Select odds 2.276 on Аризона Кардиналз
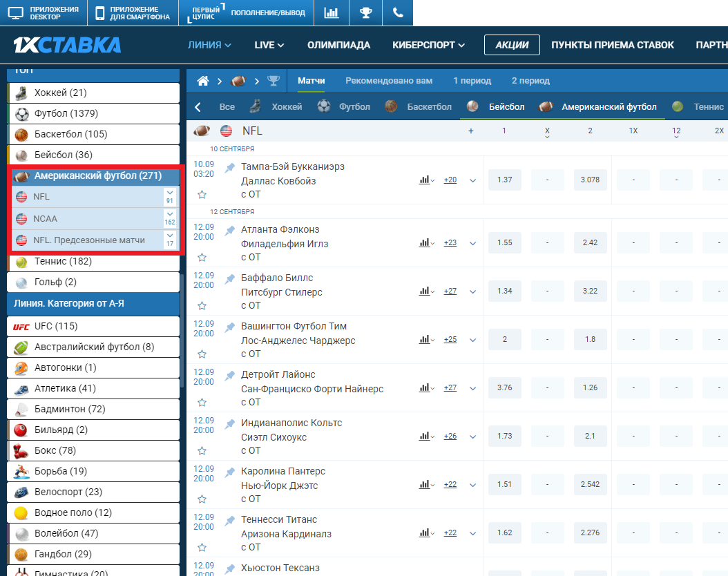728x576 pixels. click(x=590, y=532)
